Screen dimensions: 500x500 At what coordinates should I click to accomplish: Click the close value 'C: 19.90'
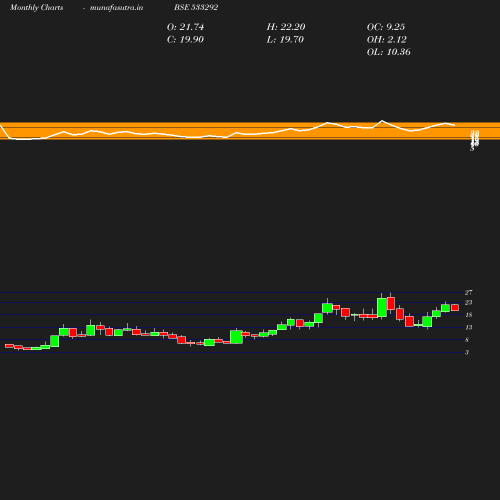click(185, 40)
